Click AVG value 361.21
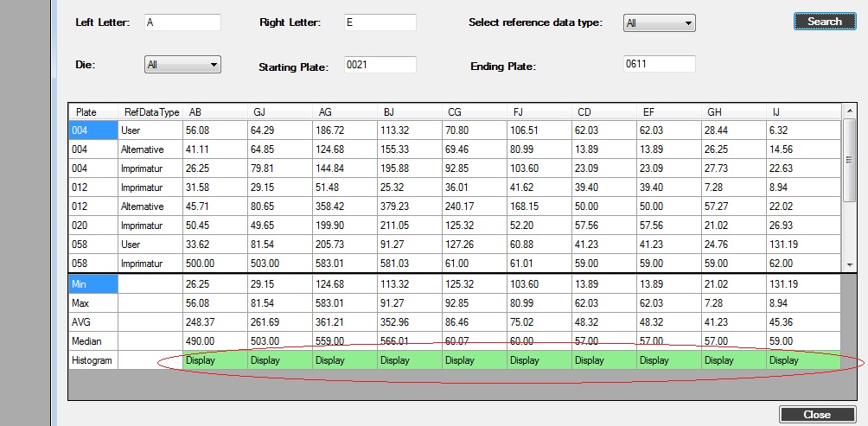The width and height of the screenshot is (868, 426). [345, 322]
